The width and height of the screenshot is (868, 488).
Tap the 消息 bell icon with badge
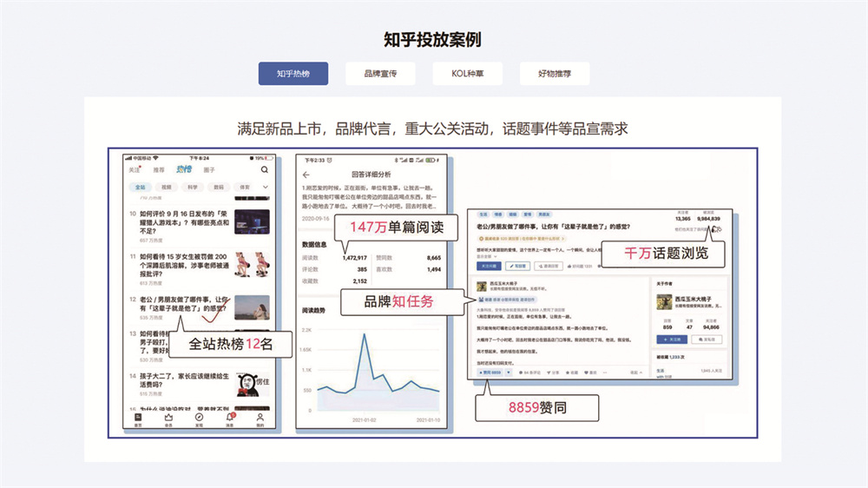pos(230,419)
